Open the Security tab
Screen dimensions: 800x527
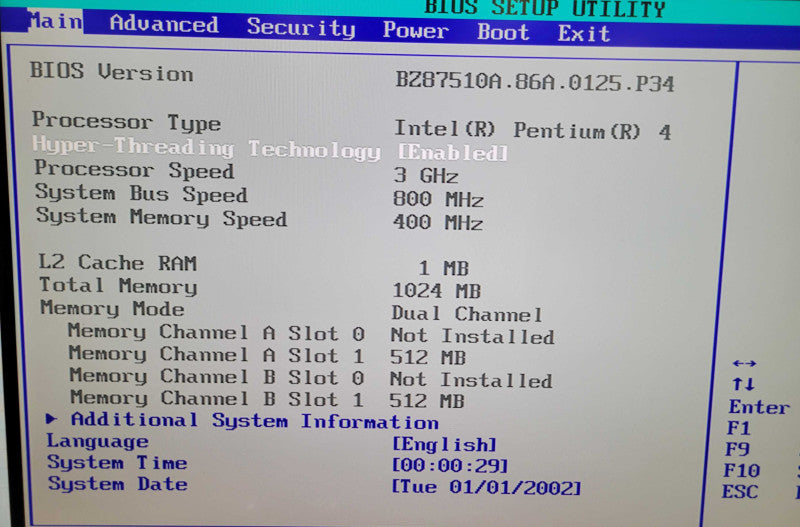pyautogui.click(x=301, y=27)
